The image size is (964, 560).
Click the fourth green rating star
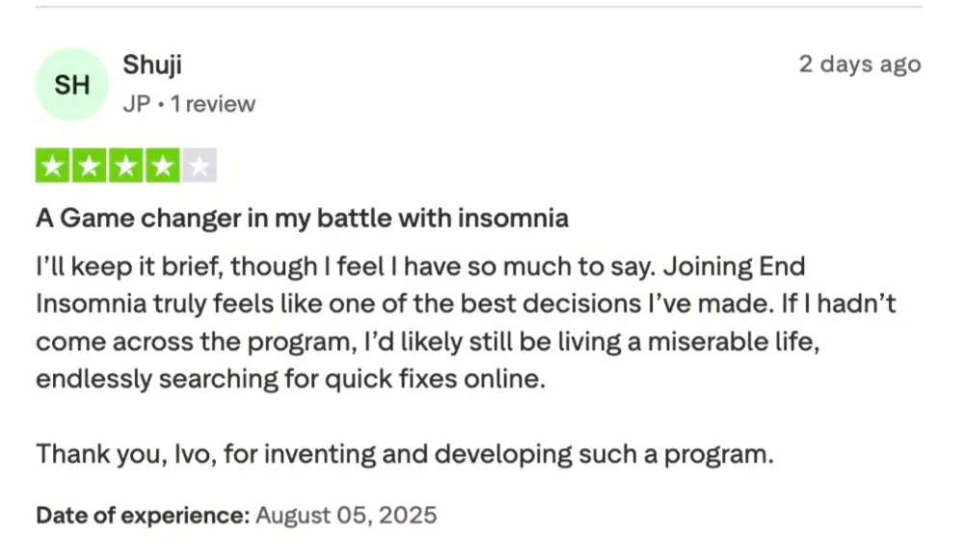163,167
